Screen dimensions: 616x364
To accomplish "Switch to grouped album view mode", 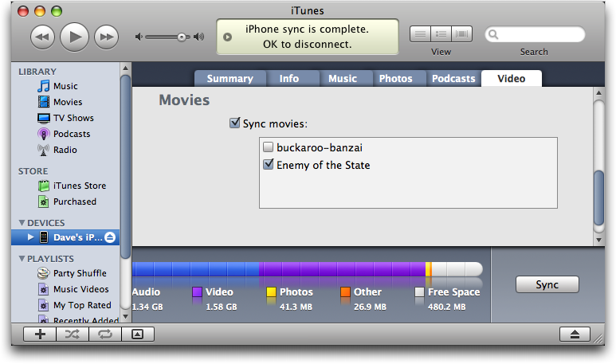I will 441,34.
